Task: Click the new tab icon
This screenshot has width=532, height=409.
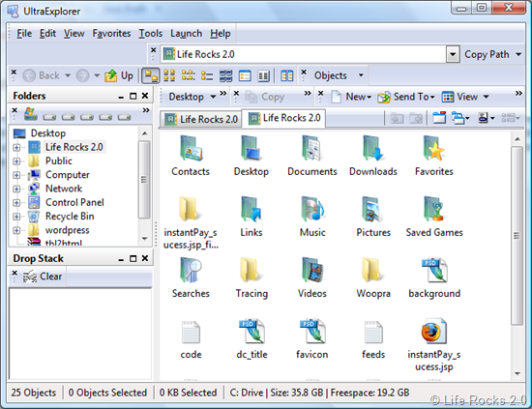Action: pyautogui.click(x=439, y=118)
